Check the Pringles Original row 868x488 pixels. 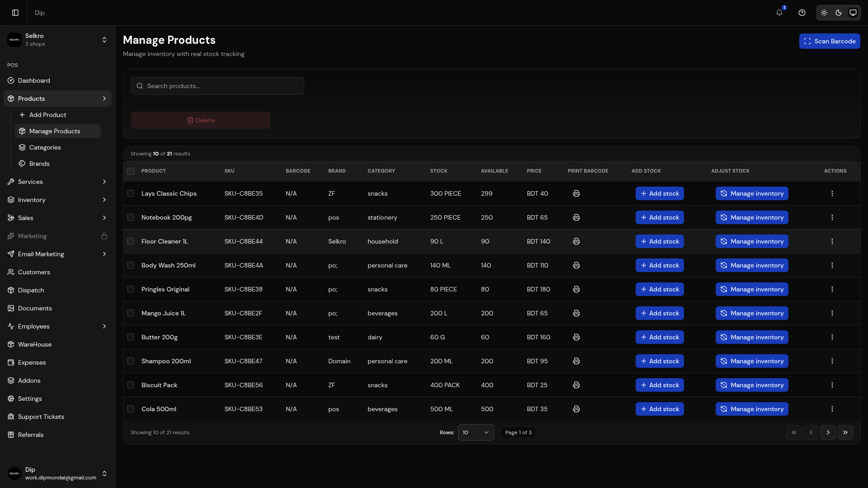point(131,289)
